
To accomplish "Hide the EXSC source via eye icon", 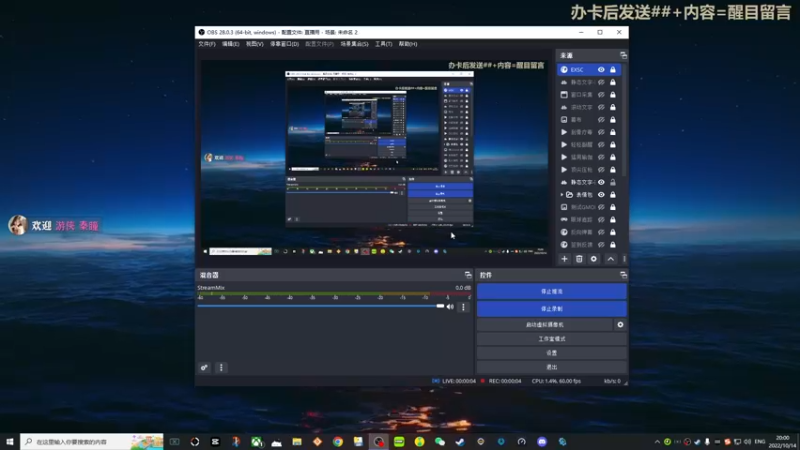I will [x=601, y=69].
